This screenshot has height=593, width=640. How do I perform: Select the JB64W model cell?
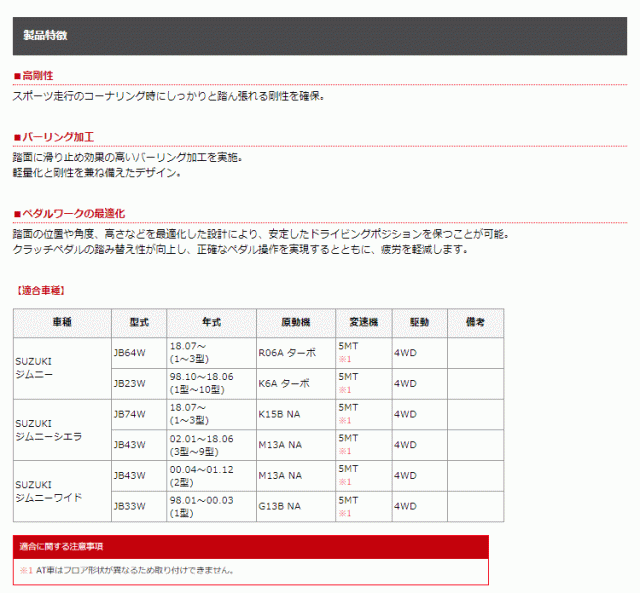[130, 353]
